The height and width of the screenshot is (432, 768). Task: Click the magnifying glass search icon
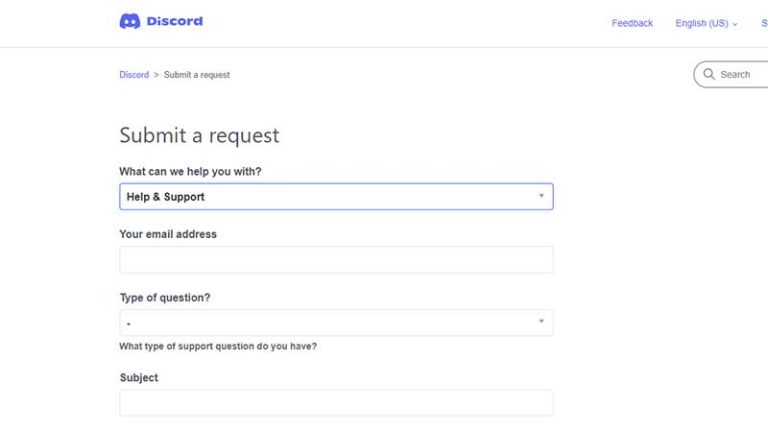point(709,74)
